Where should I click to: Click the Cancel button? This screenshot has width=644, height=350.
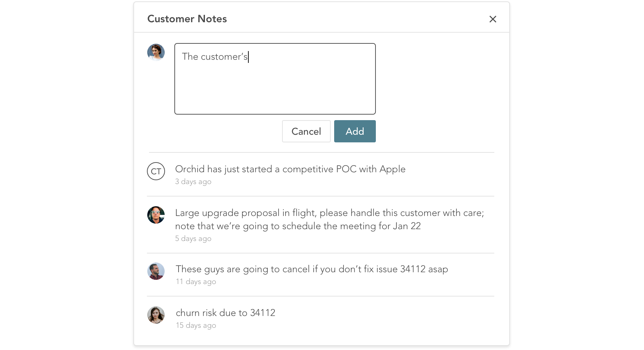[x=306, y=131]
